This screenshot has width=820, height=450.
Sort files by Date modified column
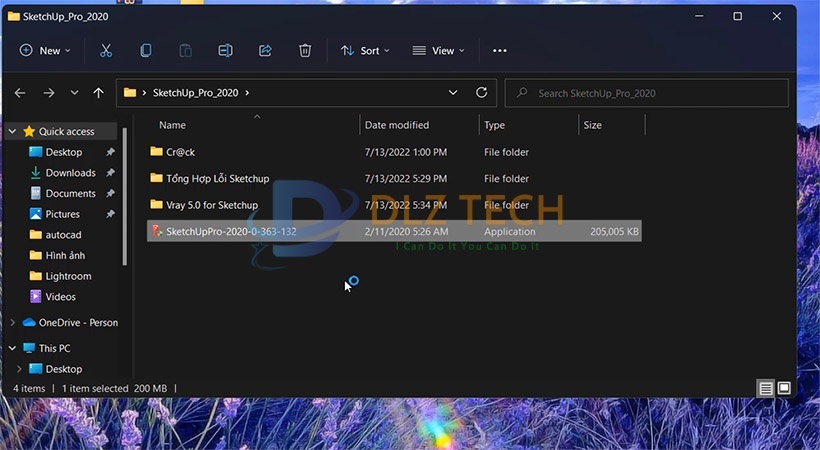coord(397,125)
